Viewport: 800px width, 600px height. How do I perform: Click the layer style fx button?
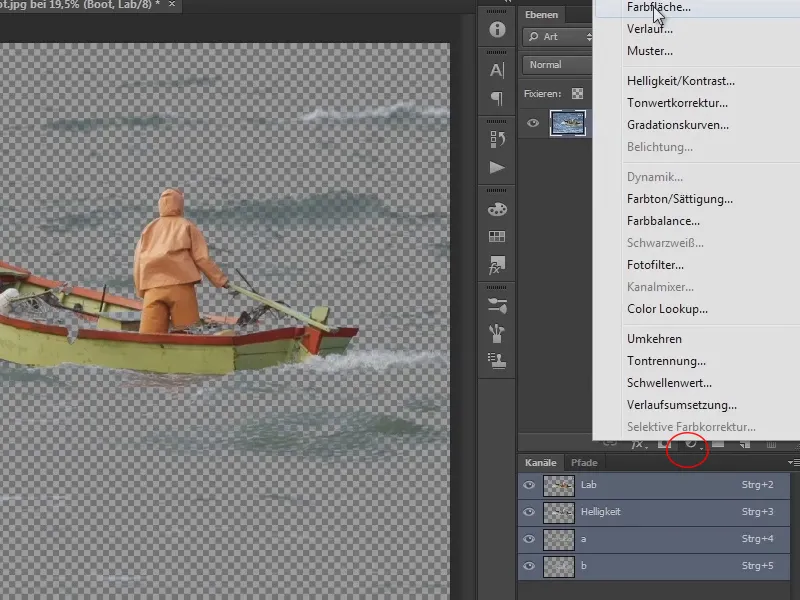click(x=638, y=444)
